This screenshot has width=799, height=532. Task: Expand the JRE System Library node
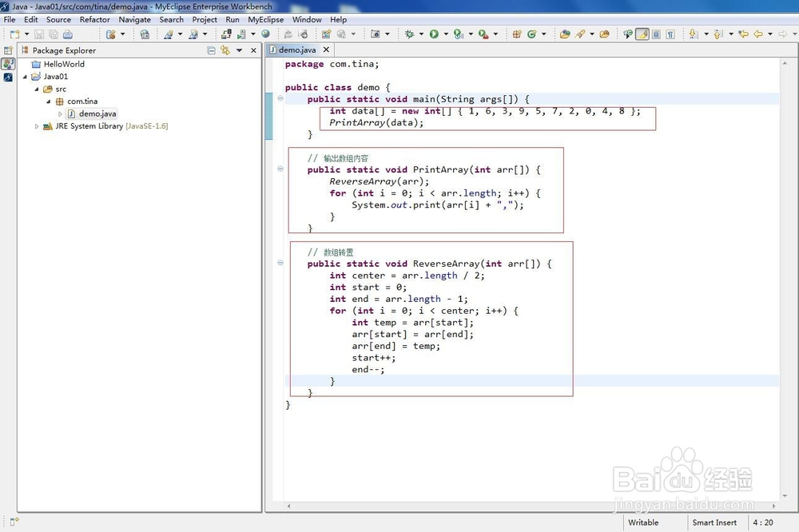click(37, 126)
